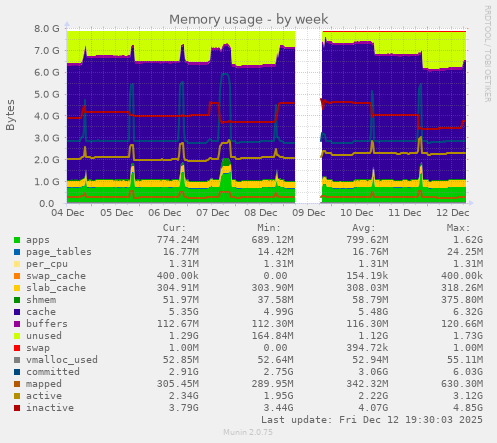Click the slab_cache legend color swatch
The width and height of the screenshot is (497, 443).
(17, 288)
